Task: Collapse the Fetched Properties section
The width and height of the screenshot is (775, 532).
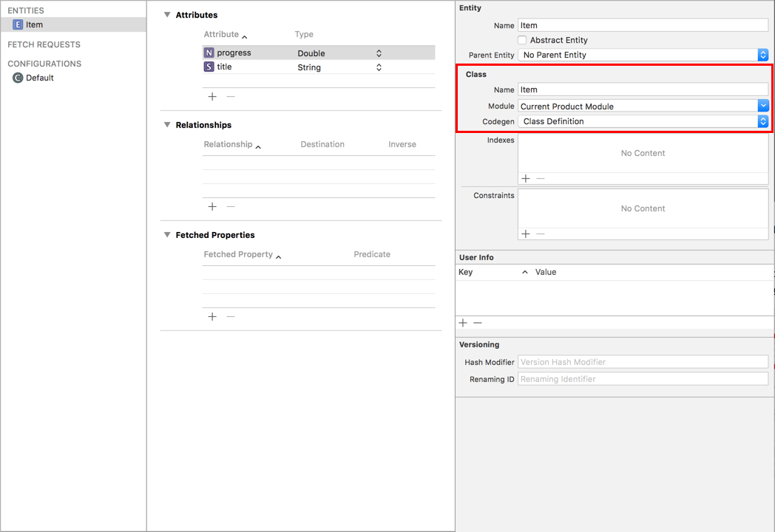Action: 167,235
